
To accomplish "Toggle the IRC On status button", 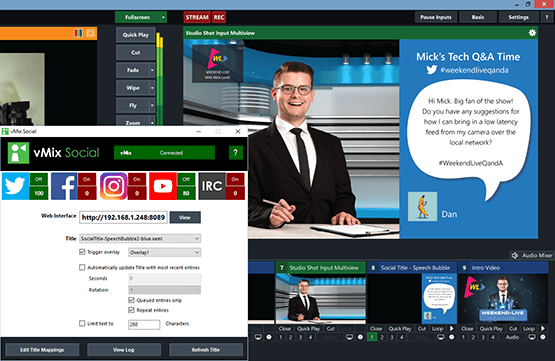I will click(x=235, y=179).
